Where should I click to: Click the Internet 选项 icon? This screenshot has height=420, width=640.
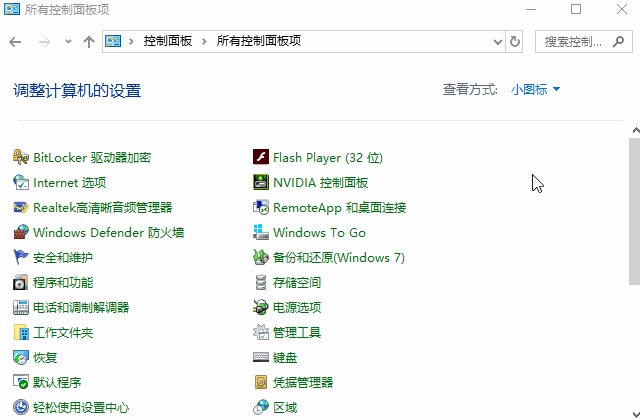[21, 182]
